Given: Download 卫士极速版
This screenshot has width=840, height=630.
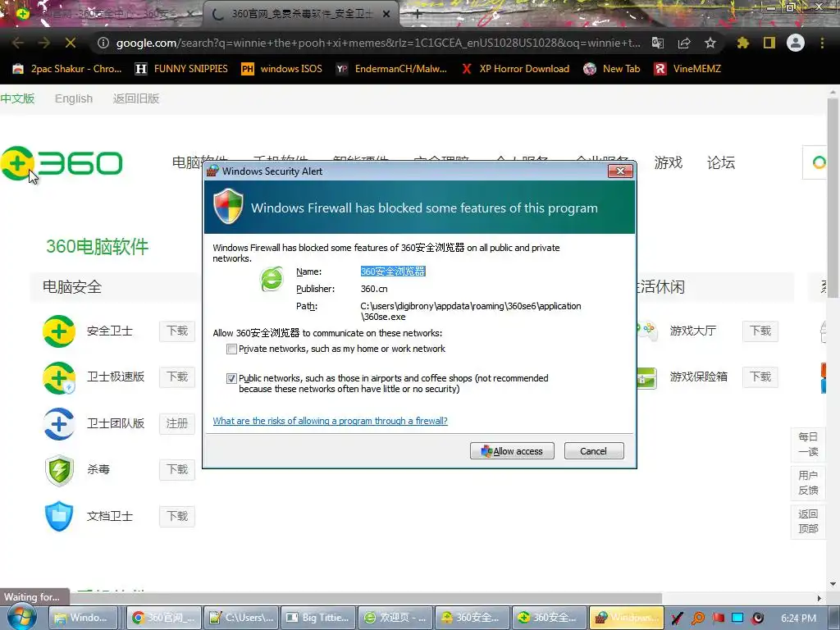Looking at the screenshot, I should pyautogui.click(x=177, y=377).
